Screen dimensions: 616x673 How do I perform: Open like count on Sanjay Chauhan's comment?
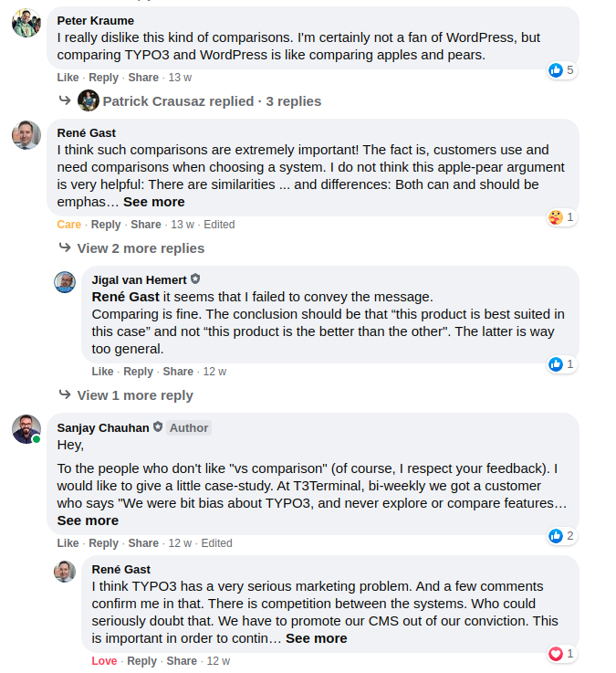click(561, 536)
